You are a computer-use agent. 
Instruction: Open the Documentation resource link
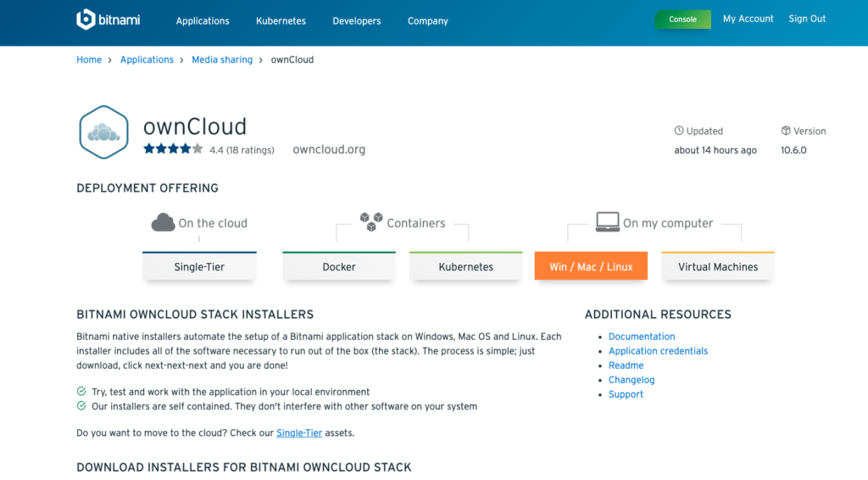click(642, 337)
